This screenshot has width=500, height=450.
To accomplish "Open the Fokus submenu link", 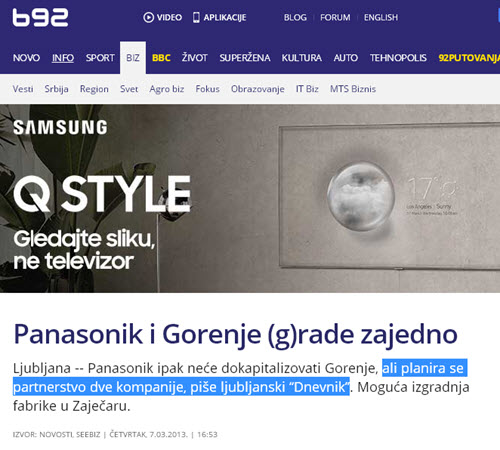I will pos(207,89).
